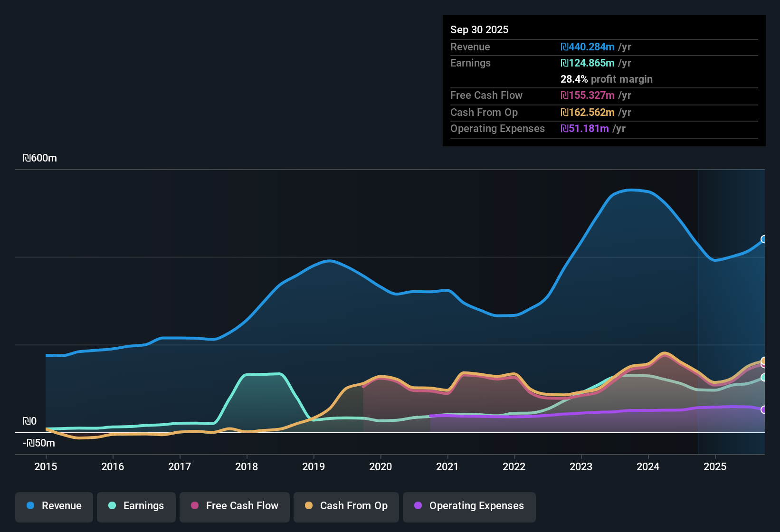The height and width of the screenshot is (532, 780).
Task: Click the Free Cash Flow legend chip
Action: (234, 506)
